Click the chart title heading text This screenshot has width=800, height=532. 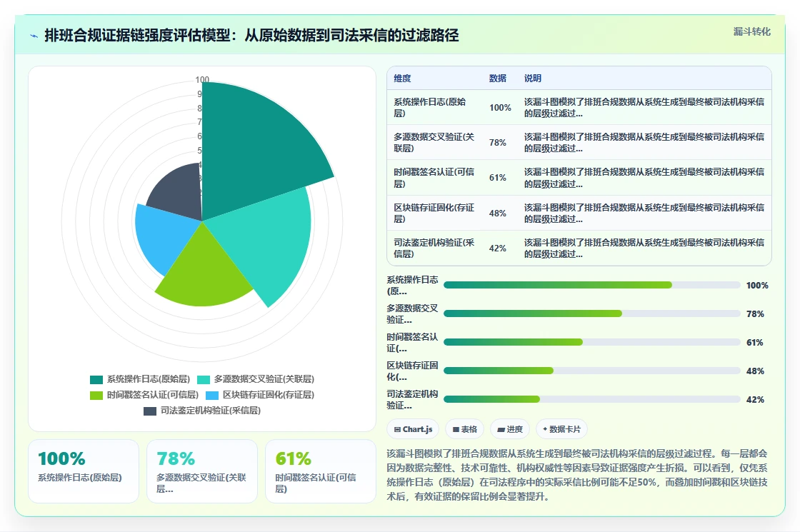[251, 35]
